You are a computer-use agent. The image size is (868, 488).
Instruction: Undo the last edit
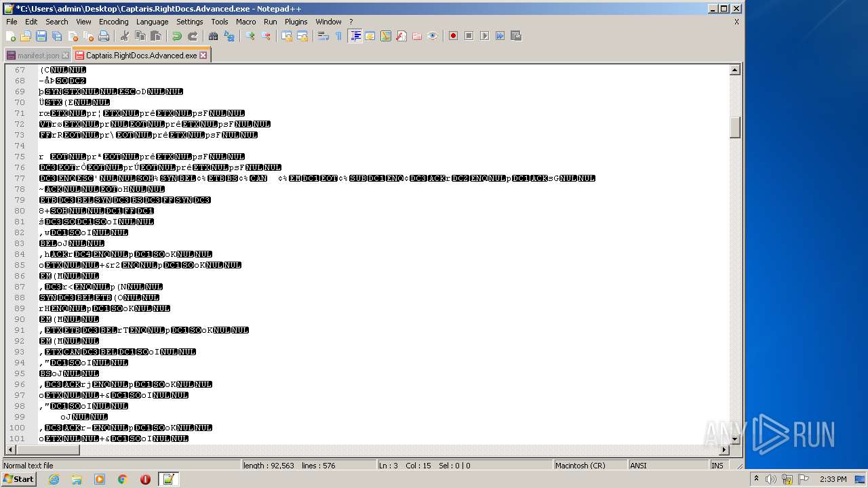[176, 36]
